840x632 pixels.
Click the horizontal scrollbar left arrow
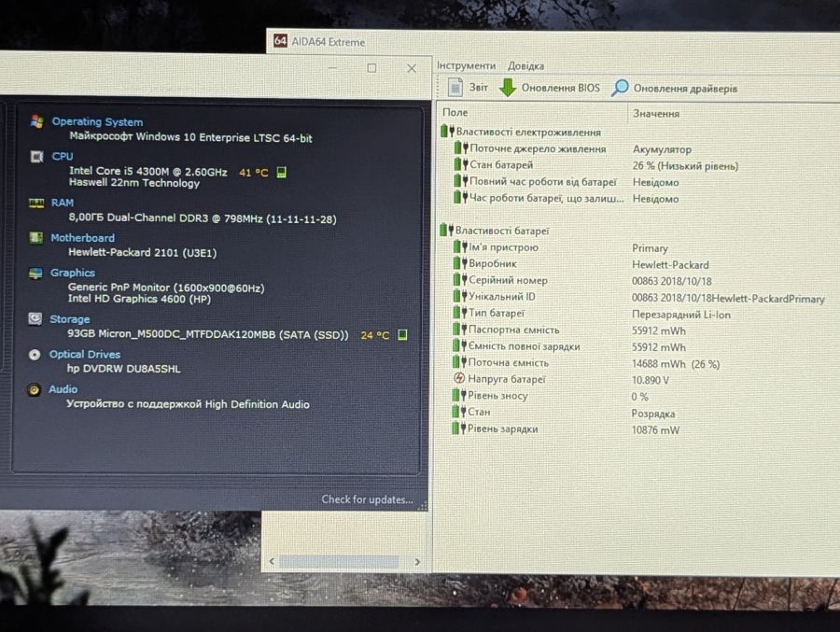(272, 561)
